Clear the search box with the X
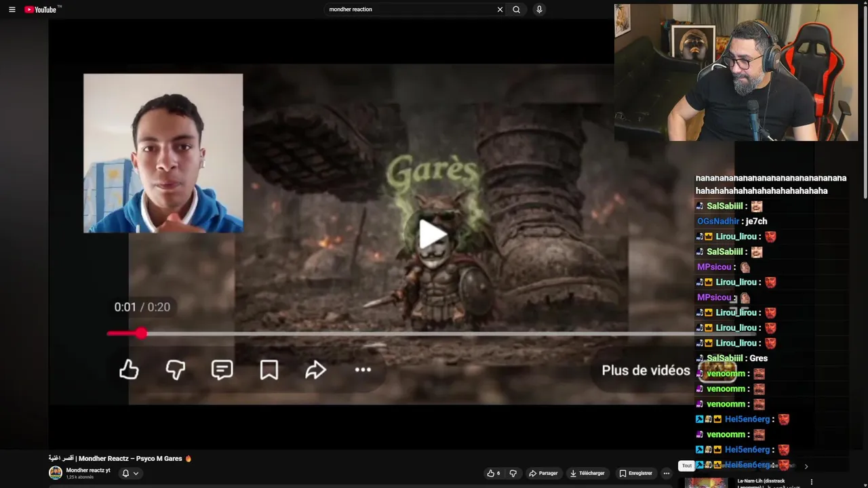The image size is (868, 488). (x=500, y=9)
